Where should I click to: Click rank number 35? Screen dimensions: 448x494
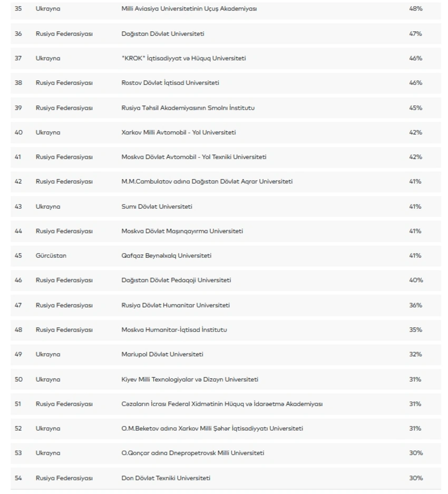(18, 9)
